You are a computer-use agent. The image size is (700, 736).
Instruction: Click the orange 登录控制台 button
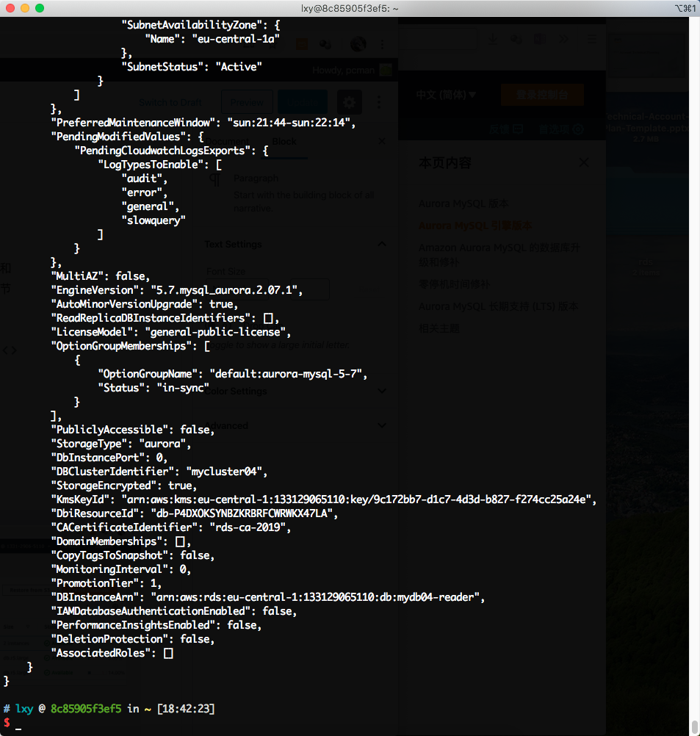pyautogui.click(x=542, y=95)
